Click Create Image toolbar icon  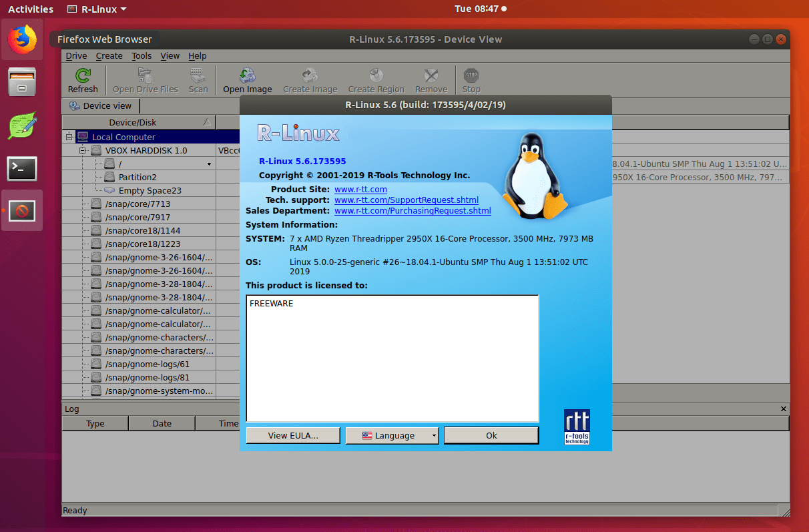310,75
